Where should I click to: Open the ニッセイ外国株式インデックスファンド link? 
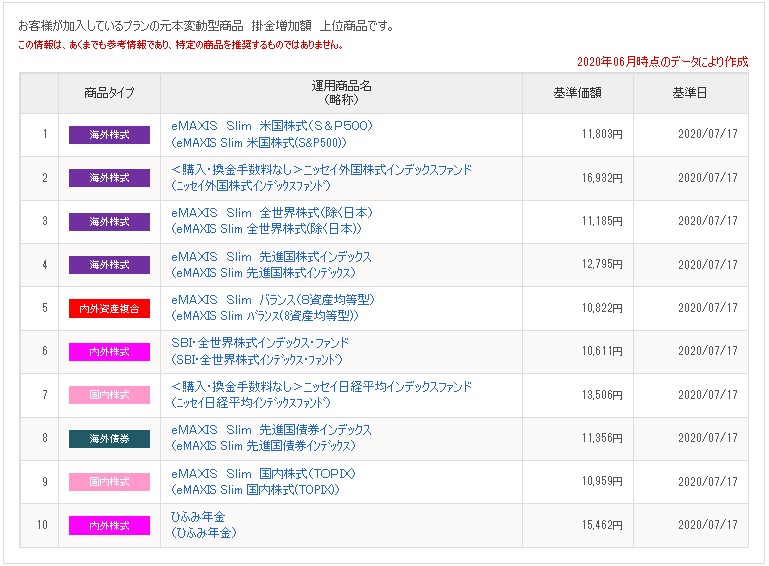[x=321, y=178]
